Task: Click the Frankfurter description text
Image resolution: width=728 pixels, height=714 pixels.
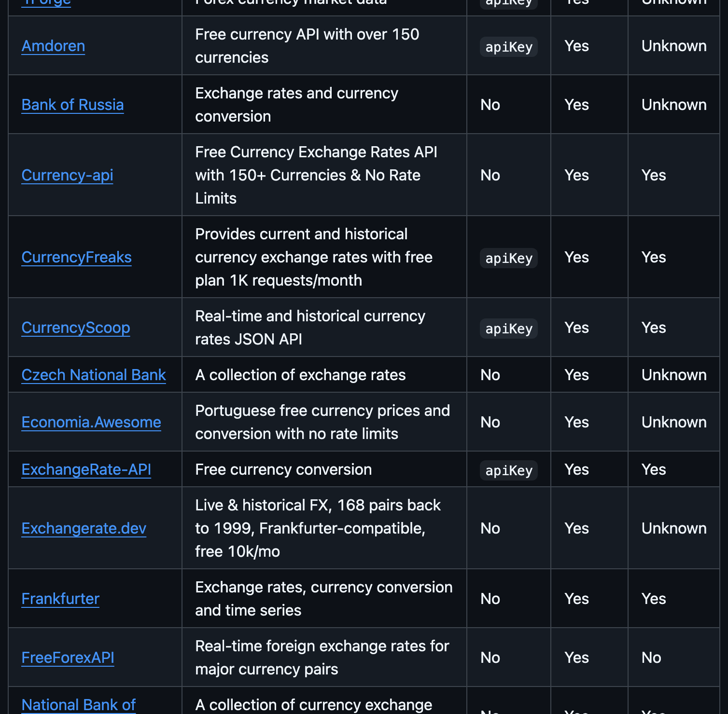Action: click(324, 599)
